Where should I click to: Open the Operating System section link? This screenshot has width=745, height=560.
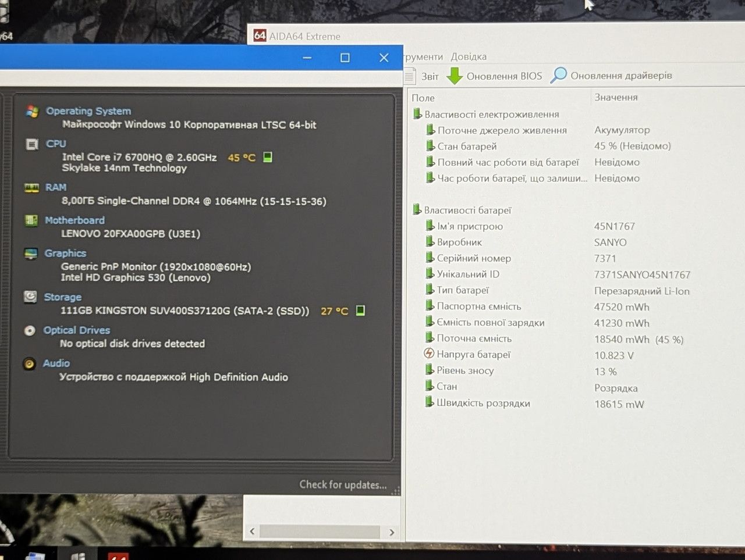point(88,111)
